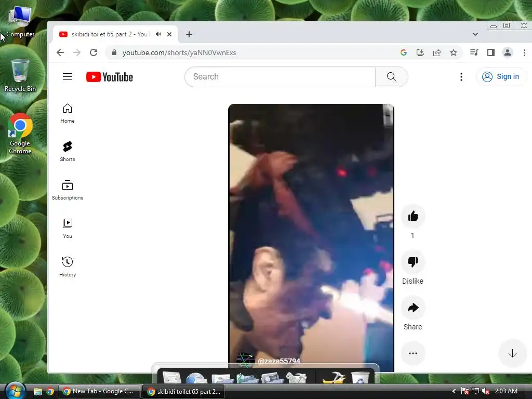Focus the YouTube Search field
This screenshot has width=532, height=399.
click(x=280, y=77)
